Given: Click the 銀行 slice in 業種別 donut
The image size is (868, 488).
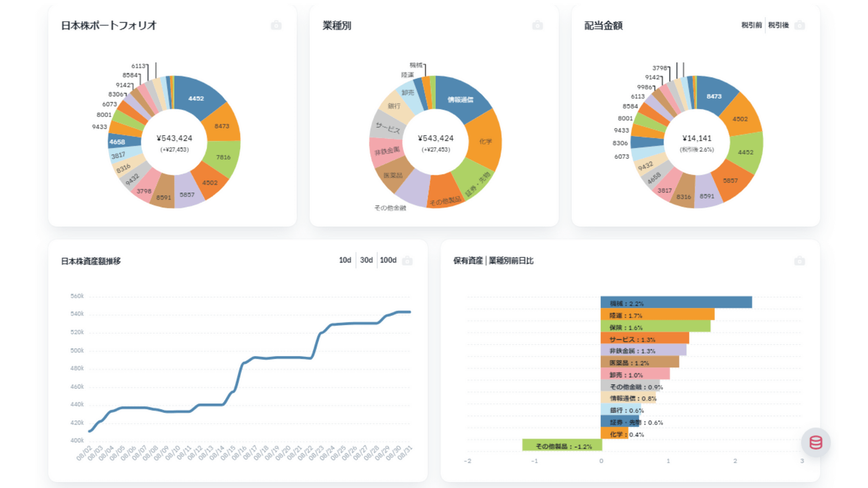Looking at the screenshot, I should pos(395,107).
